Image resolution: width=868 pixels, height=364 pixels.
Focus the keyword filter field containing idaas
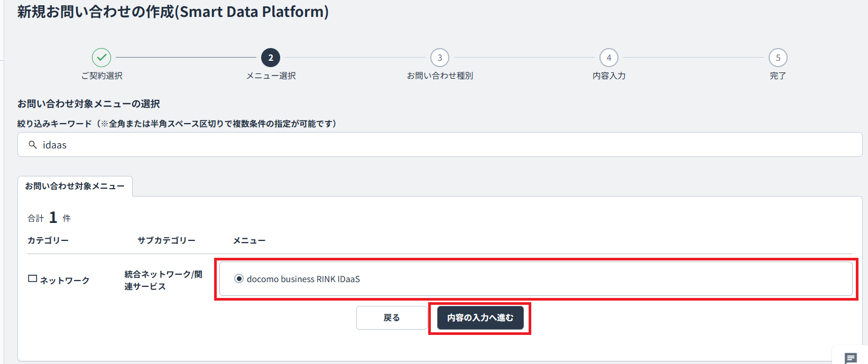(x=440, y=145)
